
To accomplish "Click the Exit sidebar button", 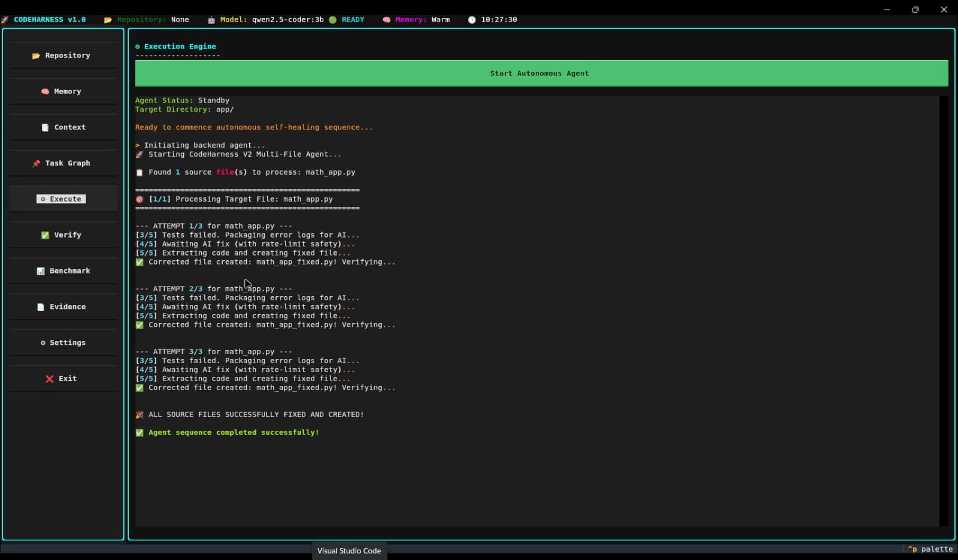I will pos(63,379).
